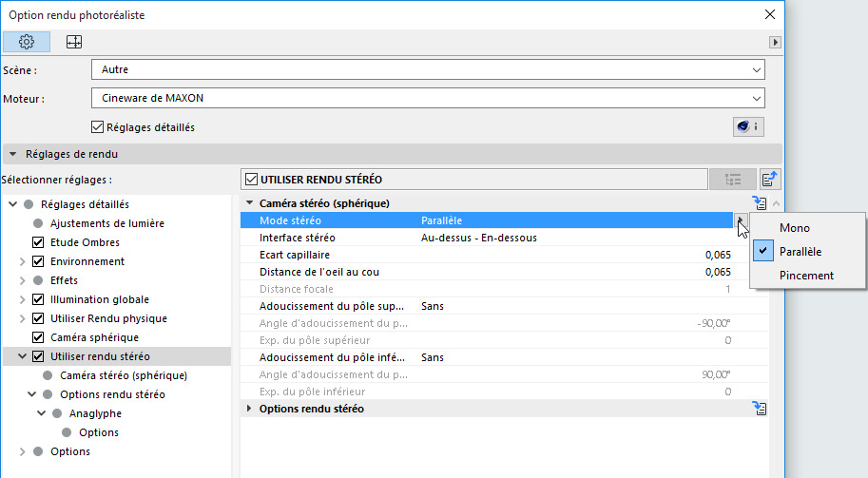Image resolution: width=868 pixels, height=478 pixels.
Task: Collapse the Réglages détaillés tree node
Action: point(12,204)
